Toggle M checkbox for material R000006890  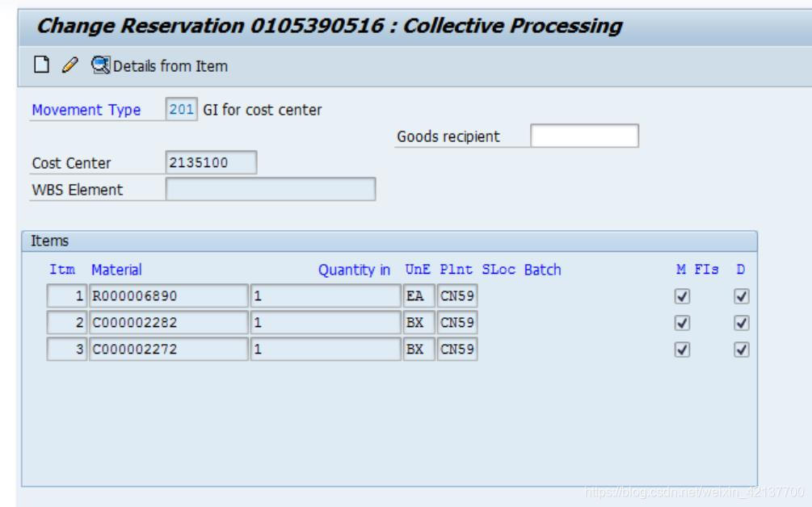point(682,296)
